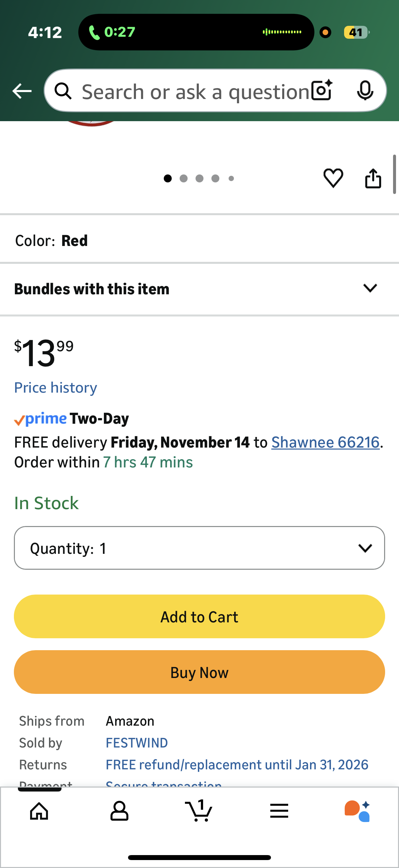The width and height of the screenshot is (399, 868).
Task: Change delivery location Shawnee 66216
Action: click(325, 442)
